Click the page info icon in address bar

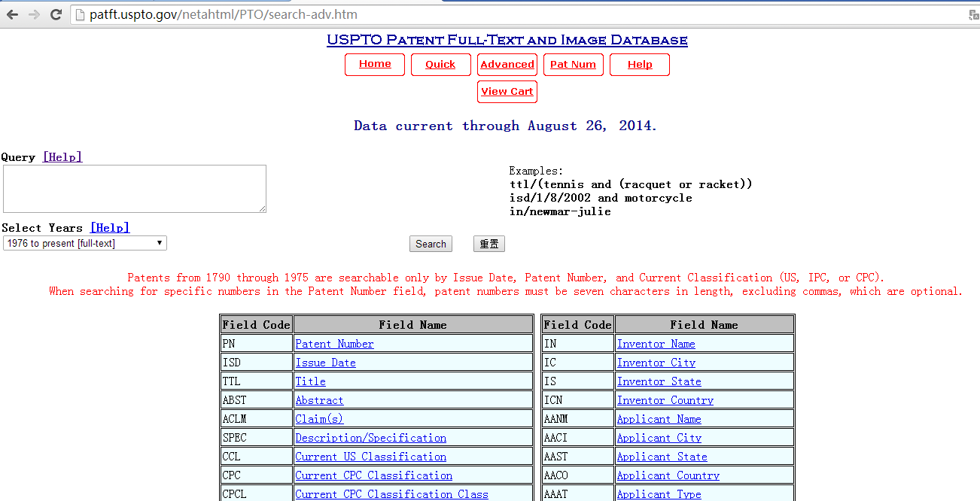(81, 15)
